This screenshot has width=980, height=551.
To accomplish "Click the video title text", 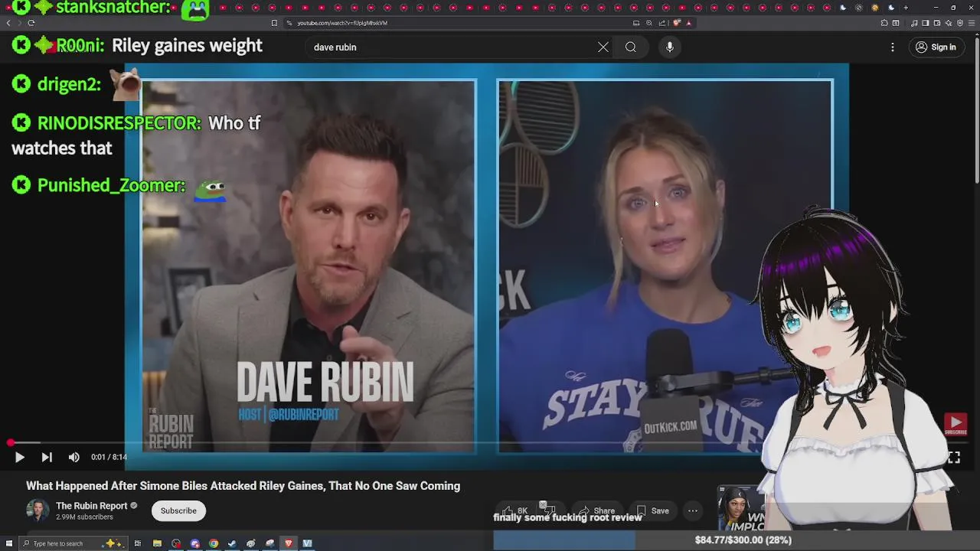I will tap(243, 486).
